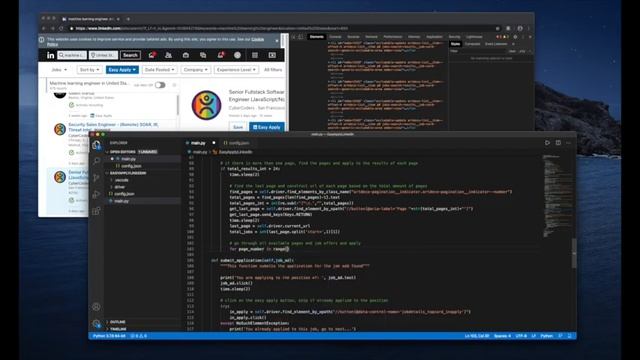Image resolution: width=640 pixels, height=360 pixels.
Task: Open LinkedIn Home icon in nav bar
Action: (152, 55)
